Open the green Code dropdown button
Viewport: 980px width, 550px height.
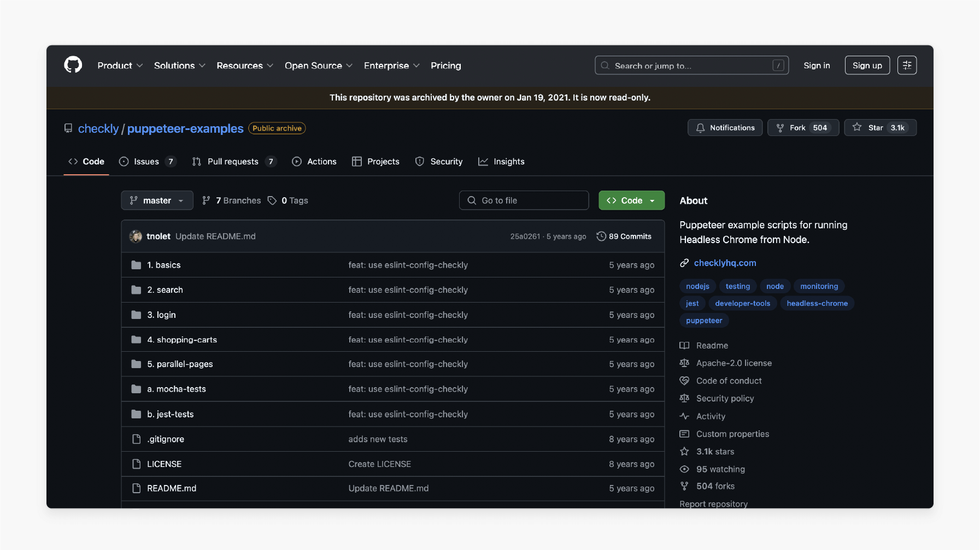632,200
